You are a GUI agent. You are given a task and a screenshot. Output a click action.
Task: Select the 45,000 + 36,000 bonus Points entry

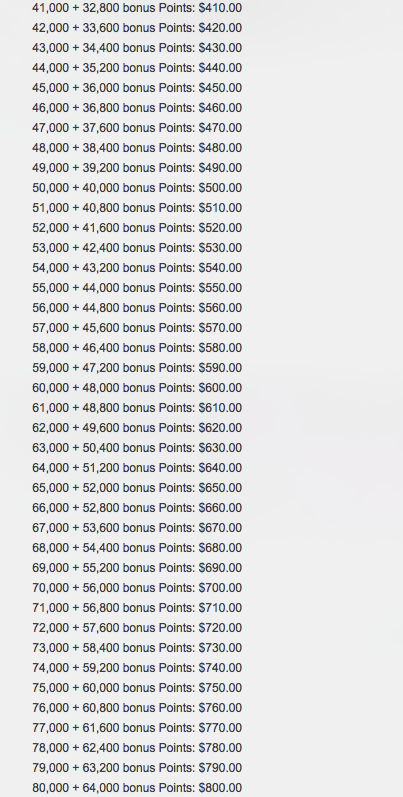pyautogui.click(x=137, y=88)
